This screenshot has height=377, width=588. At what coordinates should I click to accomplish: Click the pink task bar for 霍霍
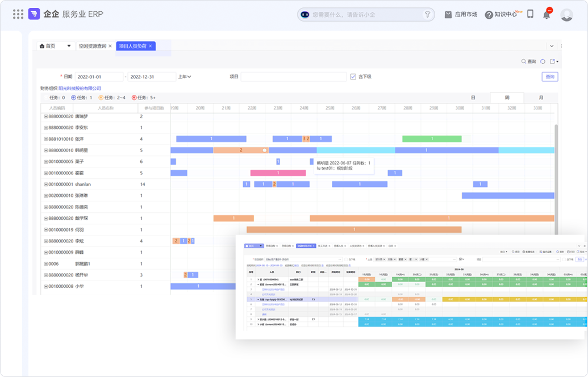[x=278, y=173]
